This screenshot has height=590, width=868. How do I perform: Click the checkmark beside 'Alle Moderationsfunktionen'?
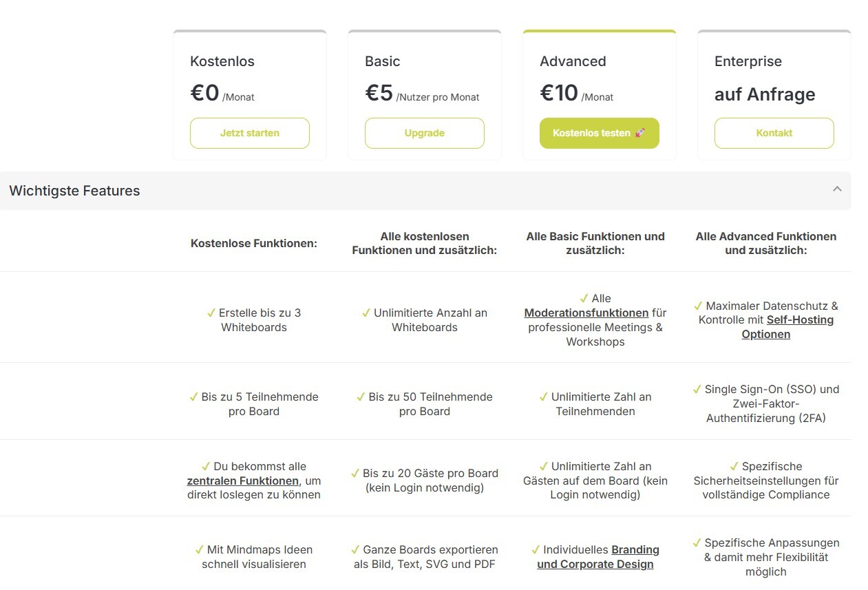click(582, 298)
